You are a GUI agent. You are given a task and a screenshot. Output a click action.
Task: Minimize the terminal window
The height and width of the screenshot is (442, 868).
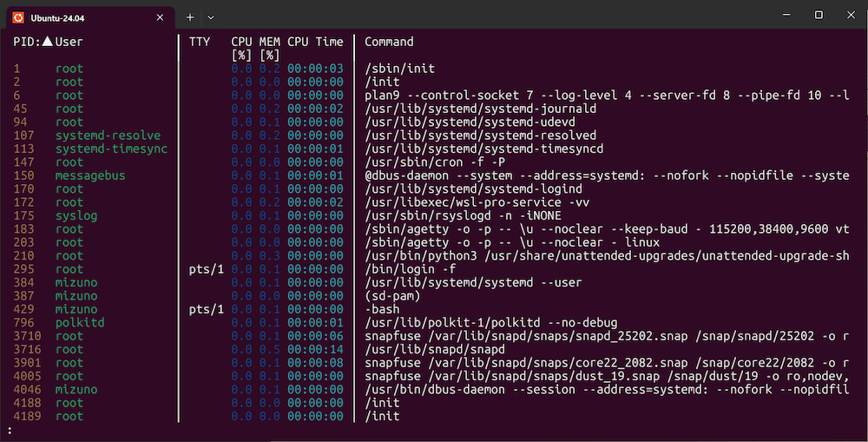click(x=779, y=15)
